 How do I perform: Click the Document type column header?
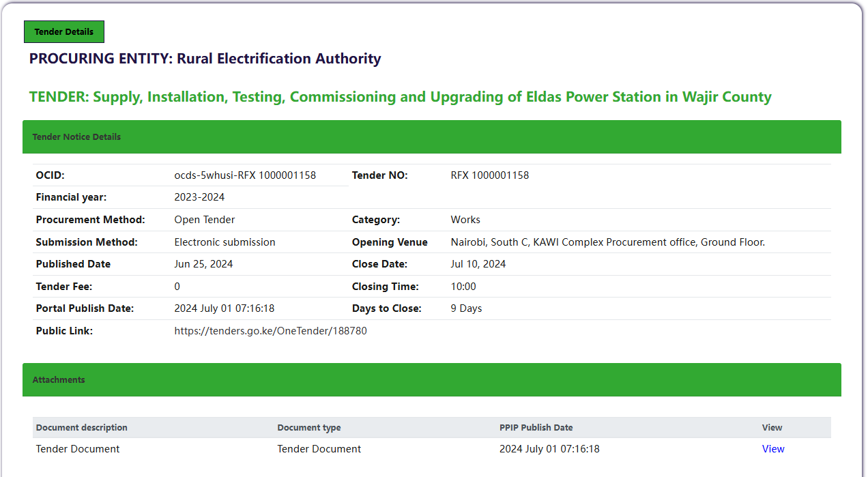pyautogui.click(x=309, y=428)
